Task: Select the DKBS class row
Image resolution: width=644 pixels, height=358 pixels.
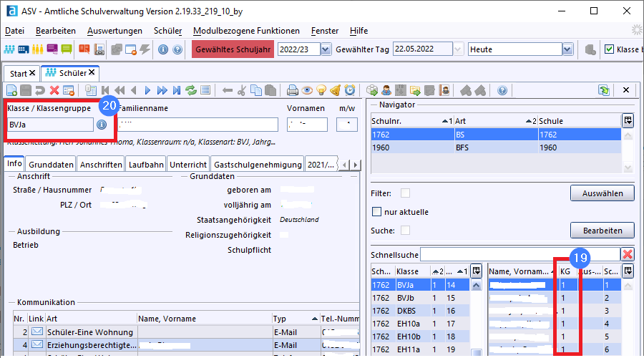Action: coord(420,311)
